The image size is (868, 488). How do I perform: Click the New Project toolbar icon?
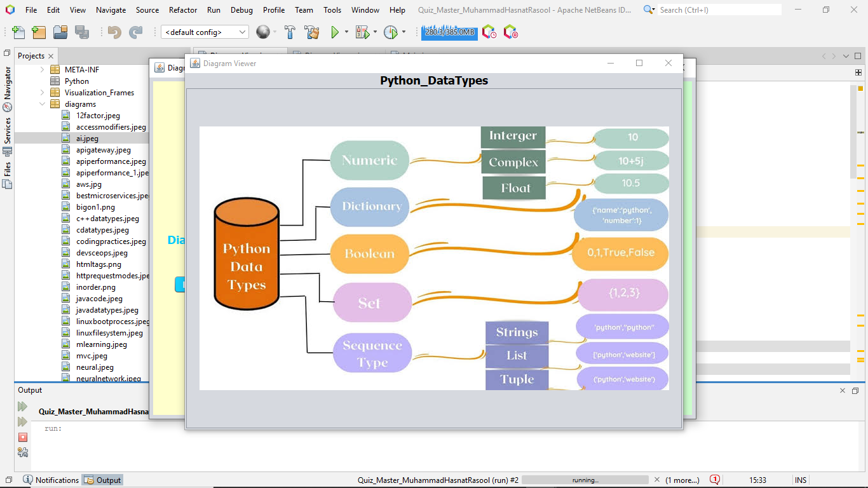point(39,32)
